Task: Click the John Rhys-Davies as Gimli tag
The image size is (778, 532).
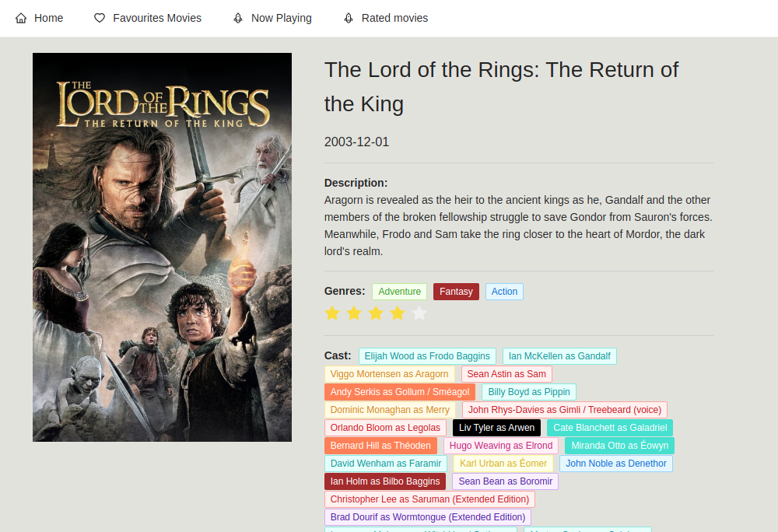Action: point(565,410)
